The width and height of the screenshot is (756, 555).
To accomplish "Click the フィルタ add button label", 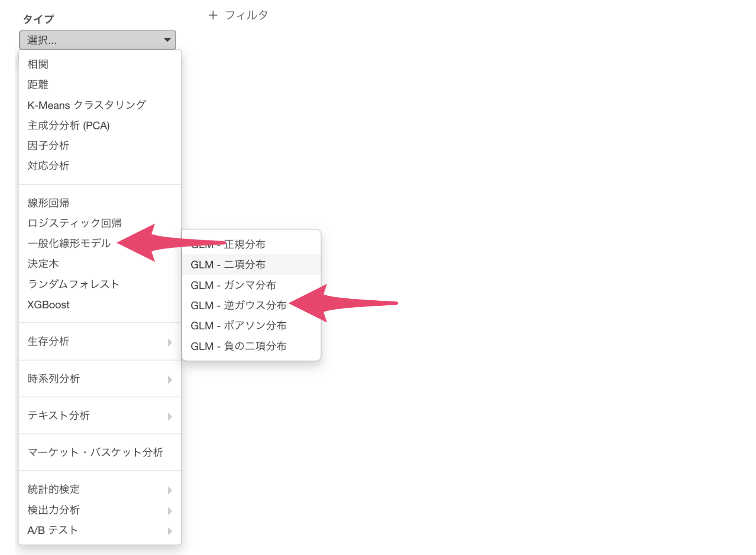I will click(247, 15).
